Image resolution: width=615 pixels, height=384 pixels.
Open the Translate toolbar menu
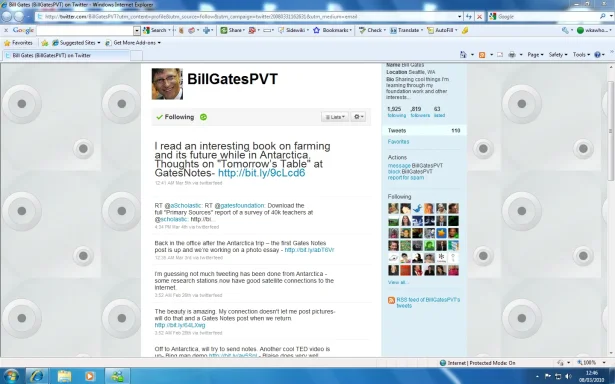pos(406,30)
